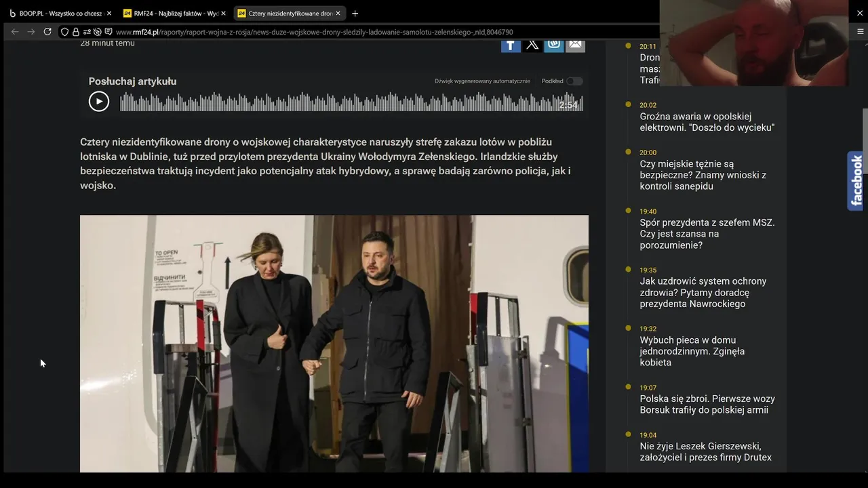Open the side Facebook widget tab
This screenshot has width=868, height=488.
pos(856,181)
